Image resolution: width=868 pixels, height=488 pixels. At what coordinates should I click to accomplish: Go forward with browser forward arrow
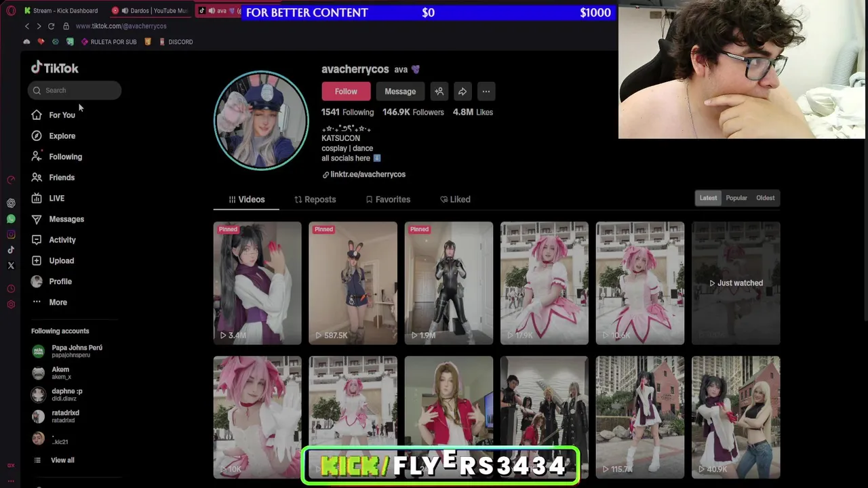click(x=39, y=26)
